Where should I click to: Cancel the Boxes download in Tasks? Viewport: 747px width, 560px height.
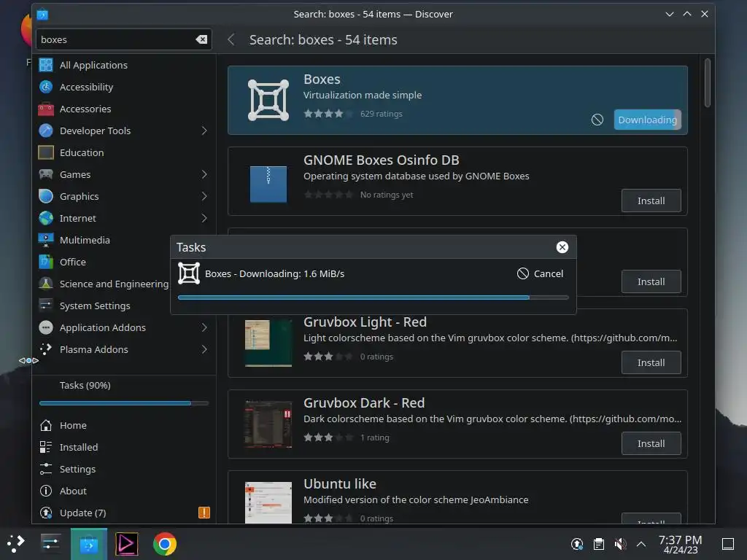click(541, 274)
